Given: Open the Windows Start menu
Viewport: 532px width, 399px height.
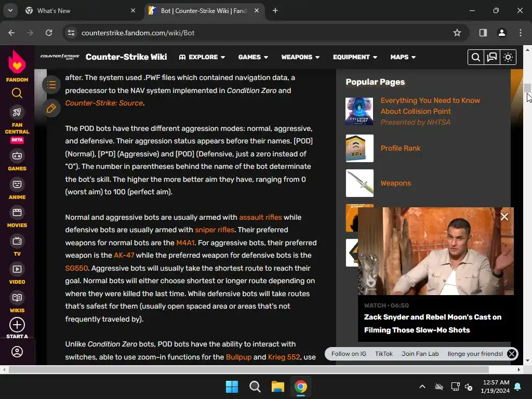Looking at the screenshot, I should click(x=232, y=387).
